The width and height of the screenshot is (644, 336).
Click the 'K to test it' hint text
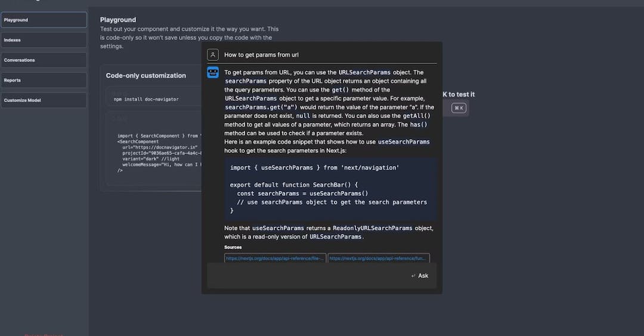pos(458,94)
